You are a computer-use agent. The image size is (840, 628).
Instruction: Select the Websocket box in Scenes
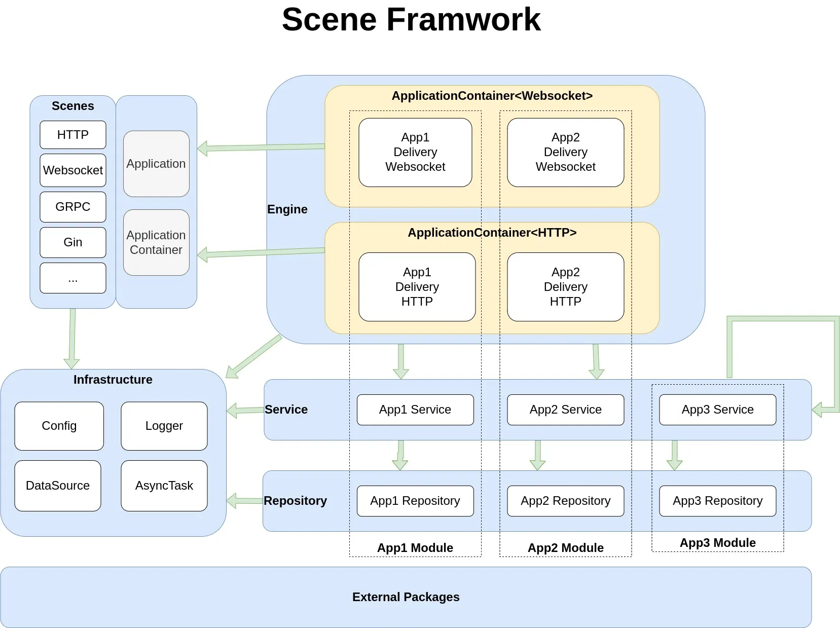click(x=73, y=170)
